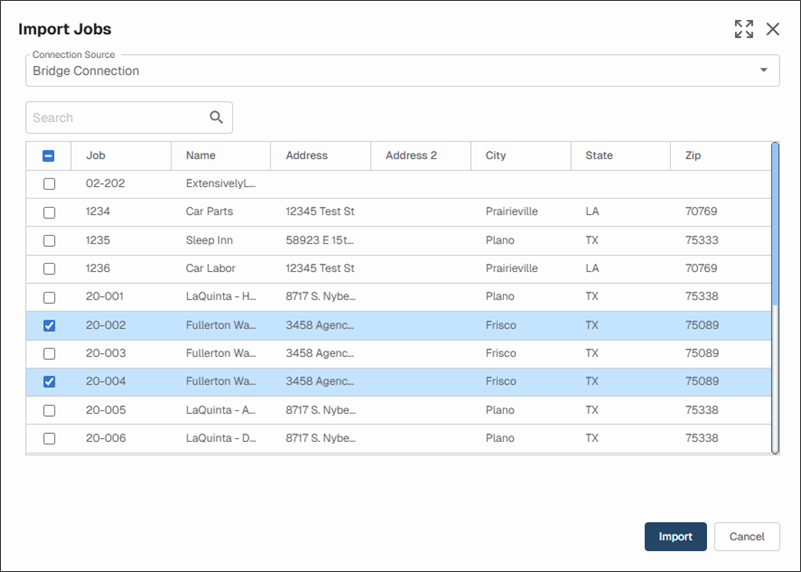Check the box for job 20-006
801x572 pixels.
pos(49,438)
